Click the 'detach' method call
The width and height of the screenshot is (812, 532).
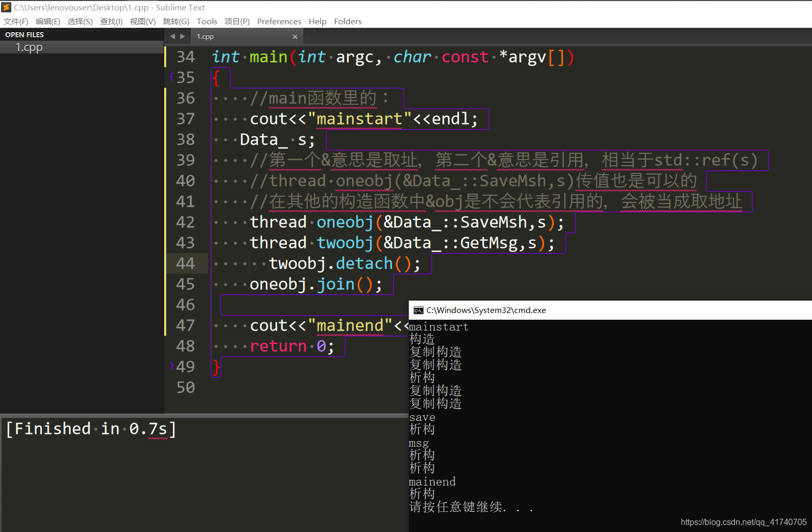(x=364, y=263)
